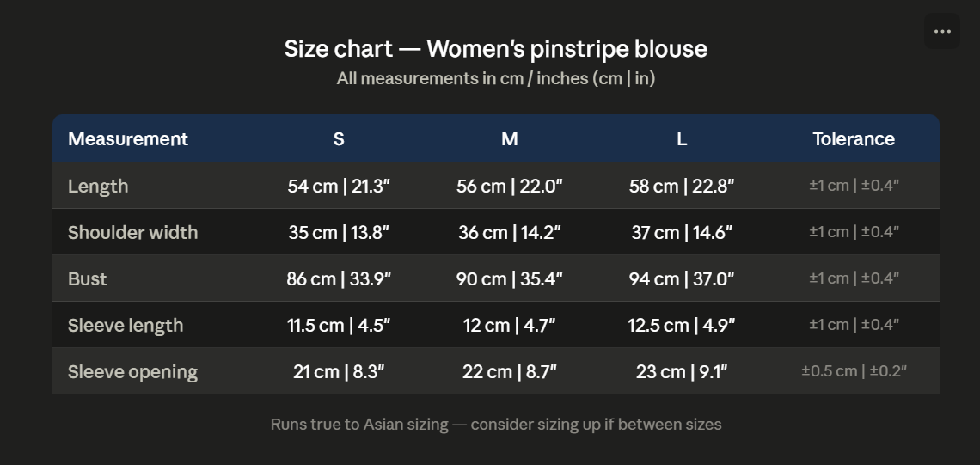Open the three-dot more options menu
980x465 pixels.
click(942, 31)
